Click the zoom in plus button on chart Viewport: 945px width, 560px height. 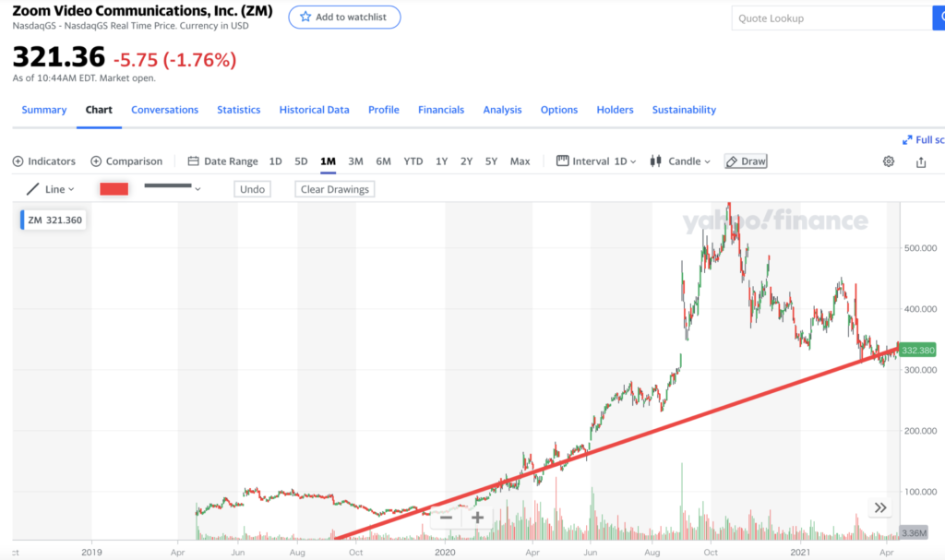click(477, 518)
